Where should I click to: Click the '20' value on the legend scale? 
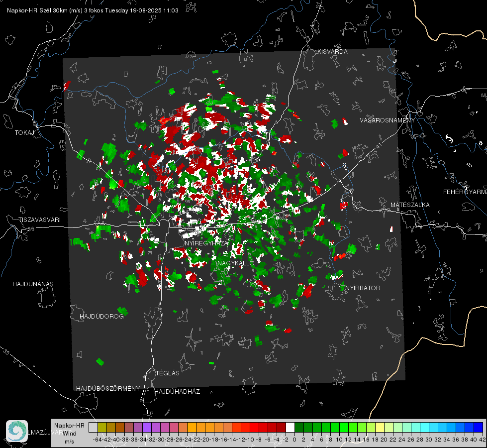[384, 440]
